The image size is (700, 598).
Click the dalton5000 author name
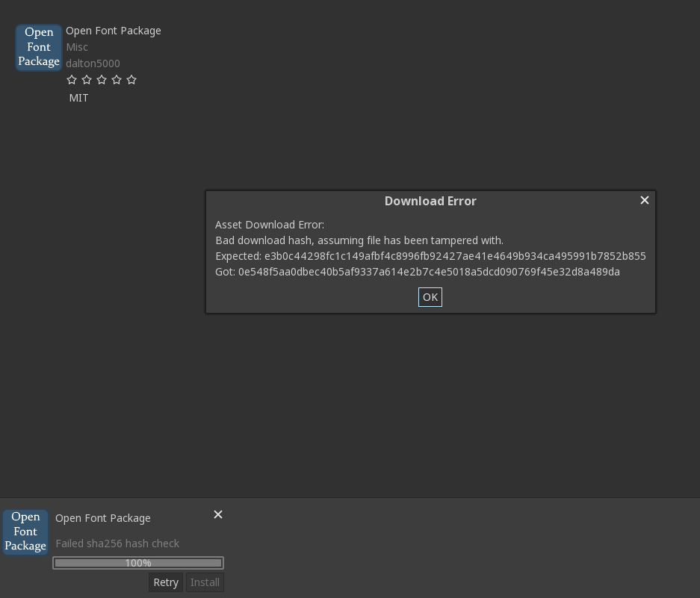tap(93, 63)
